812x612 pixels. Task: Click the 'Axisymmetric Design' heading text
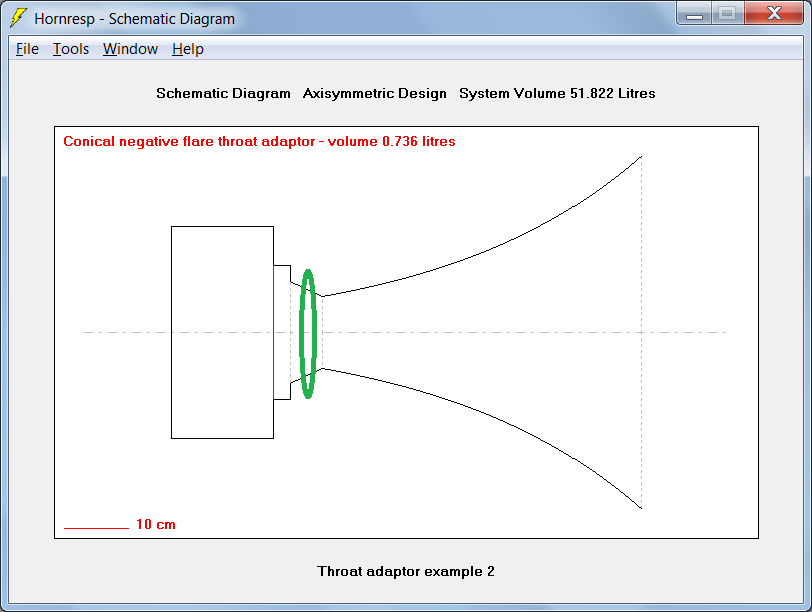[x=374, y=93]
